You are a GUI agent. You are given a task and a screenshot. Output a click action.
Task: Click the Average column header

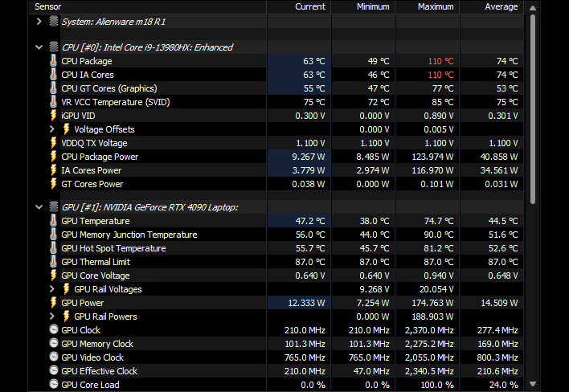[x=501, y=6]
